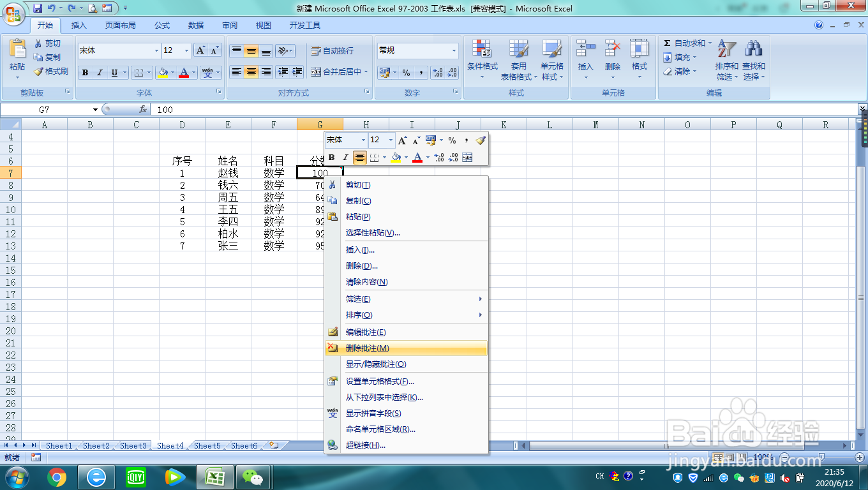Toggle Italic in the ribbon Font group

[x=100, y=73]
